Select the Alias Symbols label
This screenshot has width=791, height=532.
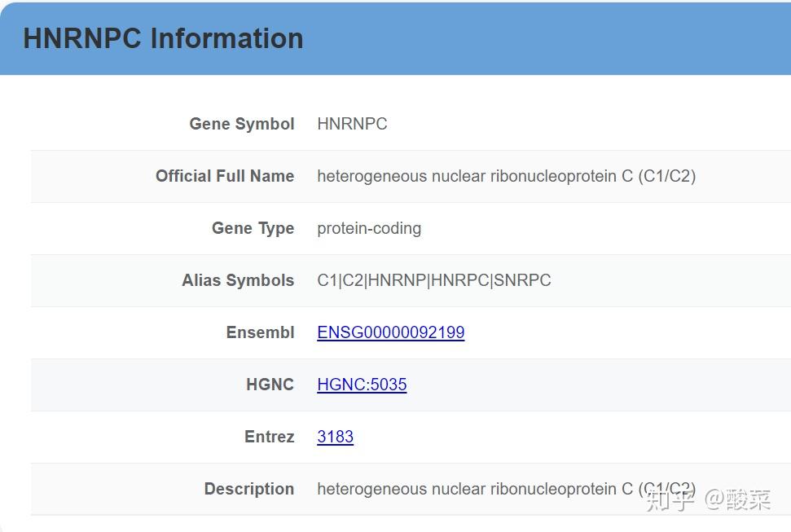[238, 280]
